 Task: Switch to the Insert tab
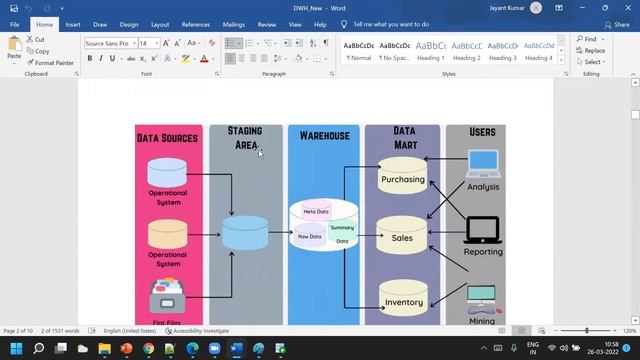point(73,24)
